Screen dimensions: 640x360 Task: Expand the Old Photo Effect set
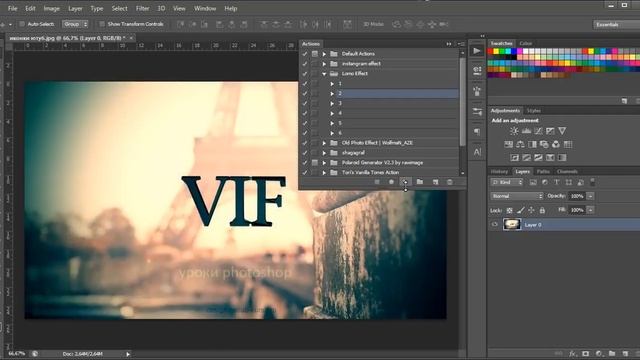point(324,143)
